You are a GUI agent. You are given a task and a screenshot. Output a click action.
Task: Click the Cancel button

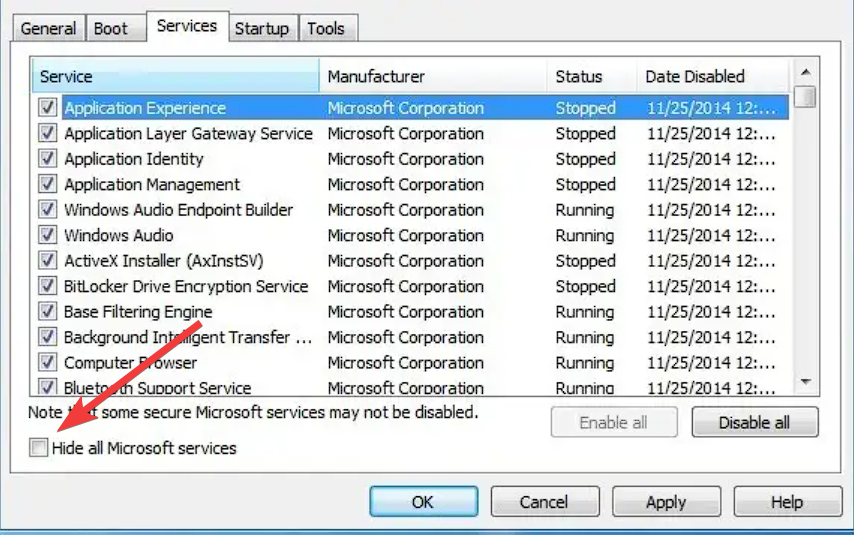pyautogui.click(x=544, y=502)
